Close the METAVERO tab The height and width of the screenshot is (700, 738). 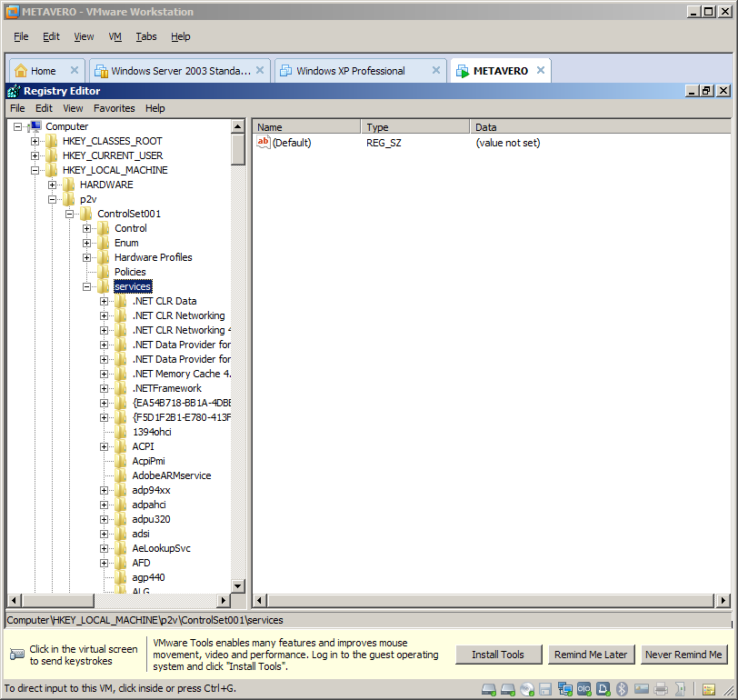click(x=541, y=70)
